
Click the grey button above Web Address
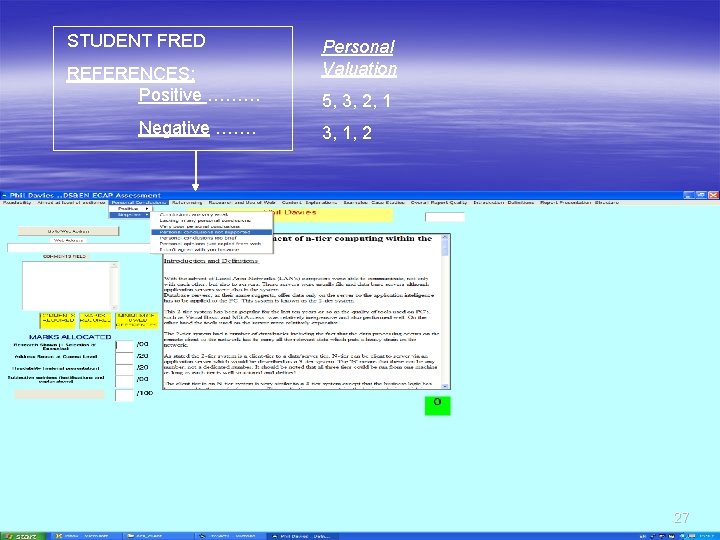click(x=68, y=231)
